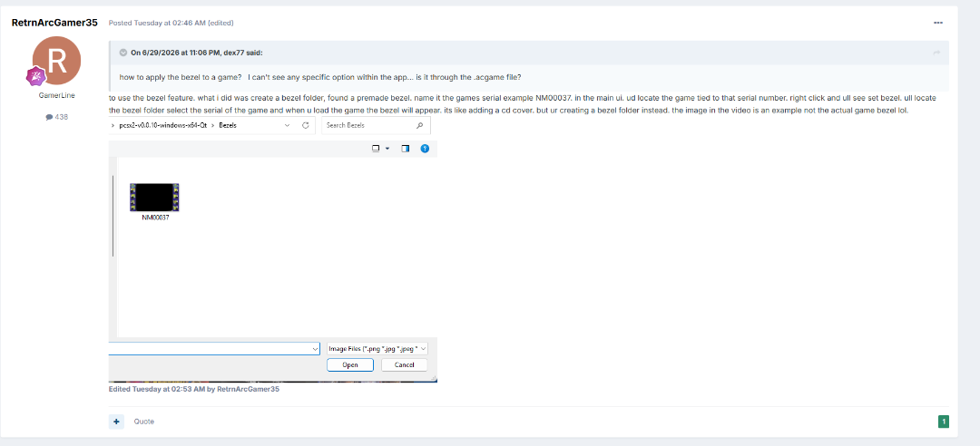Viewport: 980px width, 446px height.
Task: Open the Image Files type dropdown
Action: click(x=377, y=349)
